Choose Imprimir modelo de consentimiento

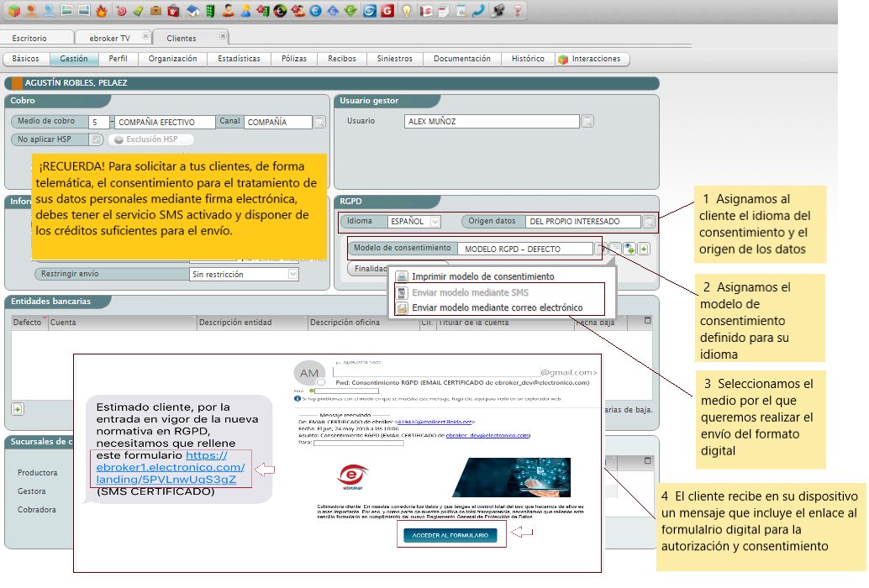[482, 276]
